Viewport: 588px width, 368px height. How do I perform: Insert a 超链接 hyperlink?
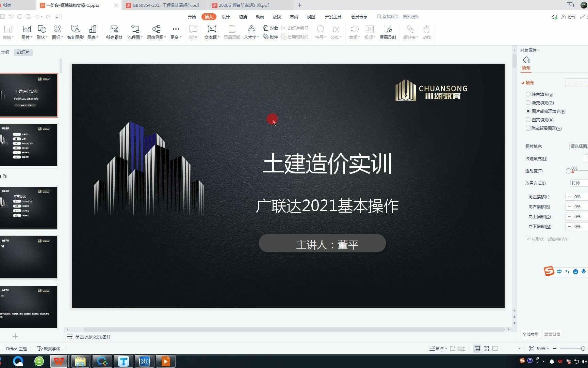tap(410, 32)
